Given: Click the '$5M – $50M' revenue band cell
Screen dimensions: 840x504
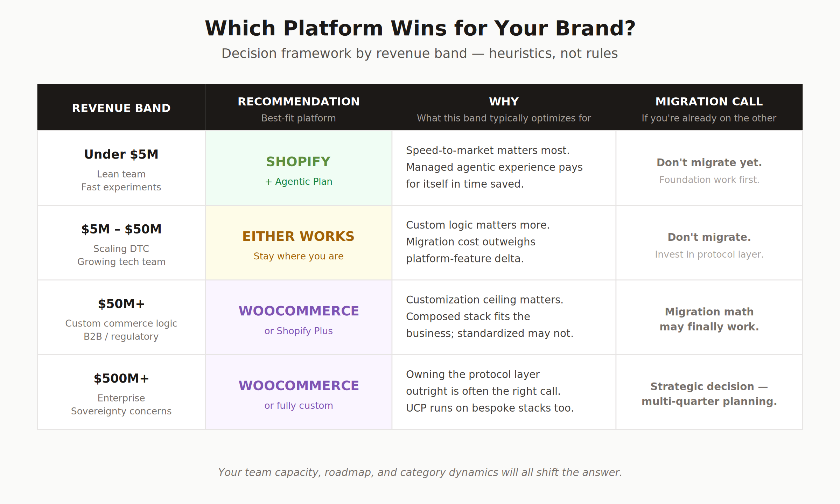Looking at the screenshot, I should coord(121,243).
